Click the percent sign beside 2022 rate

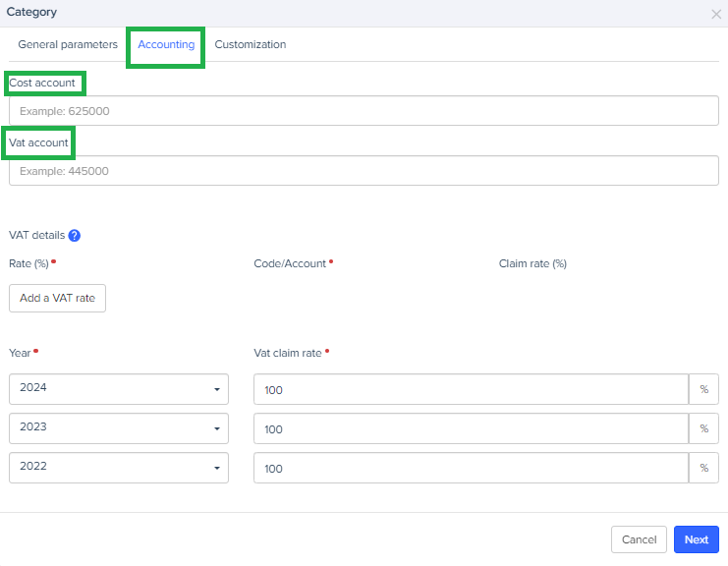[703, 469]
